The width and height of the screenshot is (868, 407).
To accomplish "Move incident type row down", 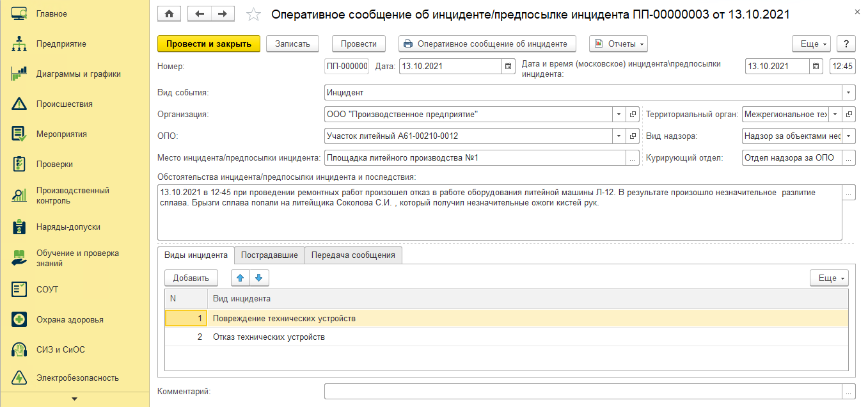I will point(259,278).
